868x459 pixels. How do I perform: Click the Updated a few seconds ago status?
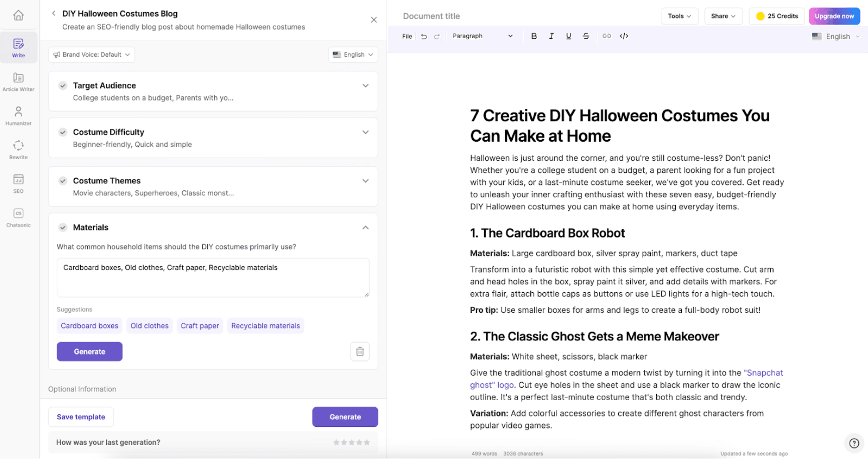click(754, 453)
